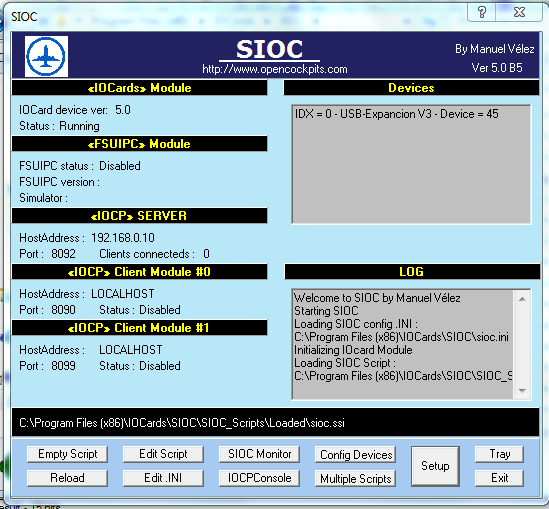Screen dimensions: 549x509
Task: Click the SIOC title logo text
Action: (269, 49)
